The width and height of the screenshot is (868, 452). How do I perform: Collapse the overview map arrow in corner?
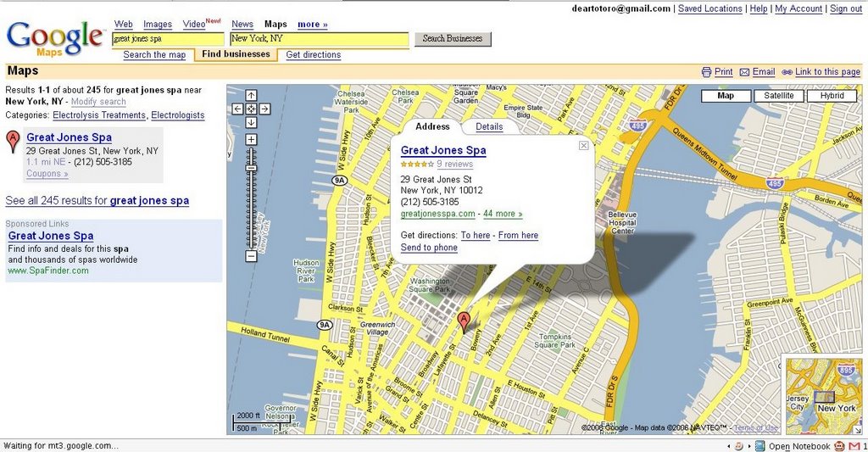(x=857, y=429)
